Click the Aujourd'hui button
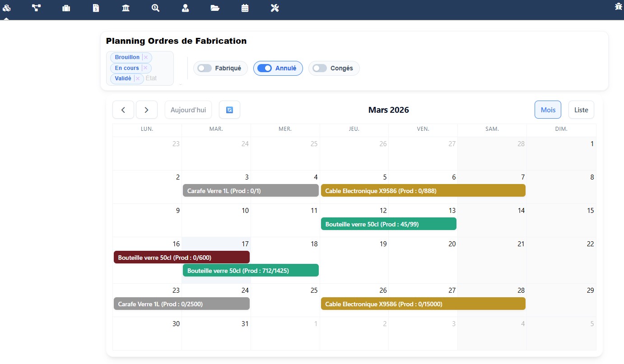This screenshot has width=624, height=364. pos(188,110)
